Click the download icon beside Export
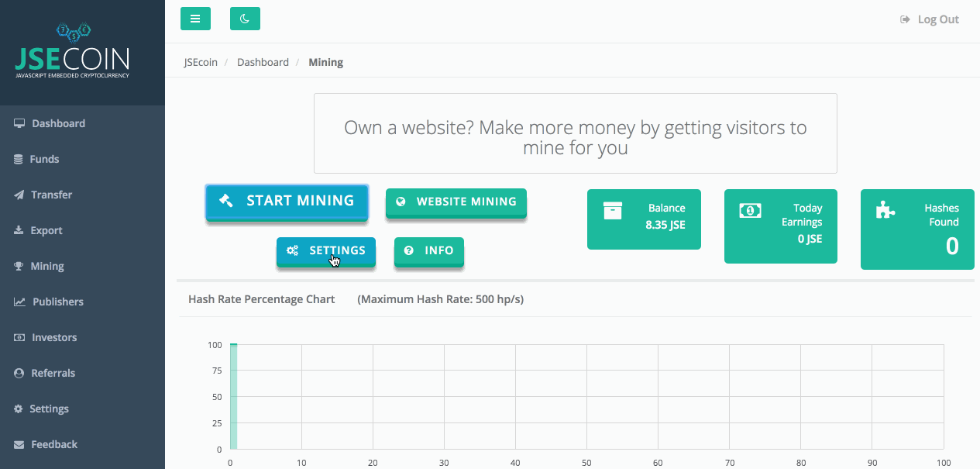Image resolution: width=980 pixels, height=469 pixels. coord(19,230)
